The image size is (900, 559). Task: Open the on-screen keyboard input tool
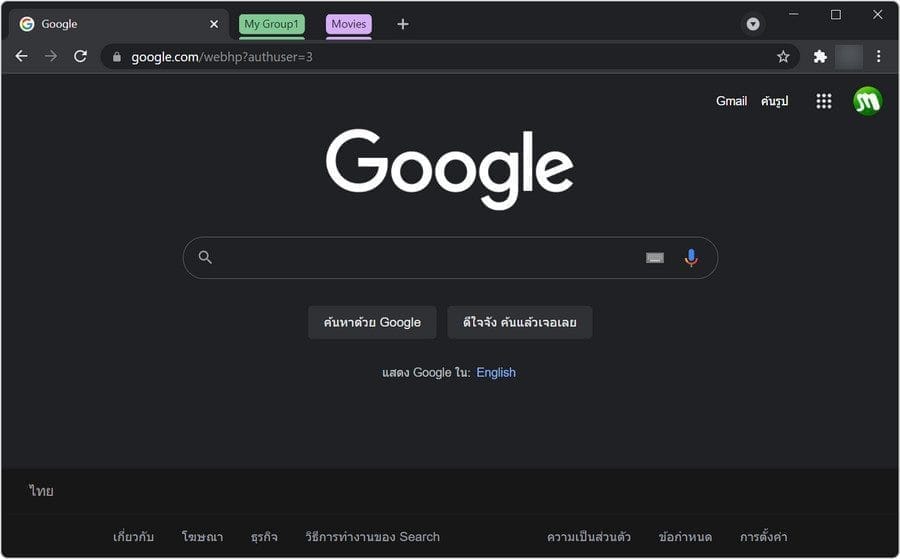tap(655, 258)
